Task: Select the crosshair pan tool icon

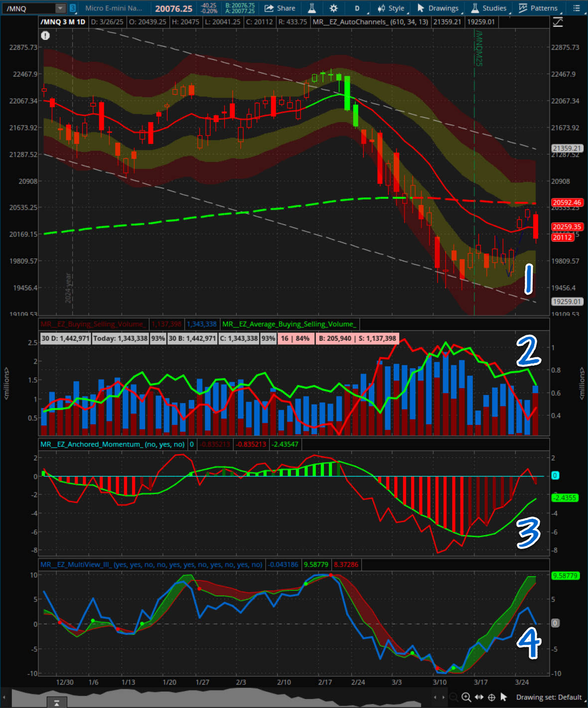Action: point(491,697)
